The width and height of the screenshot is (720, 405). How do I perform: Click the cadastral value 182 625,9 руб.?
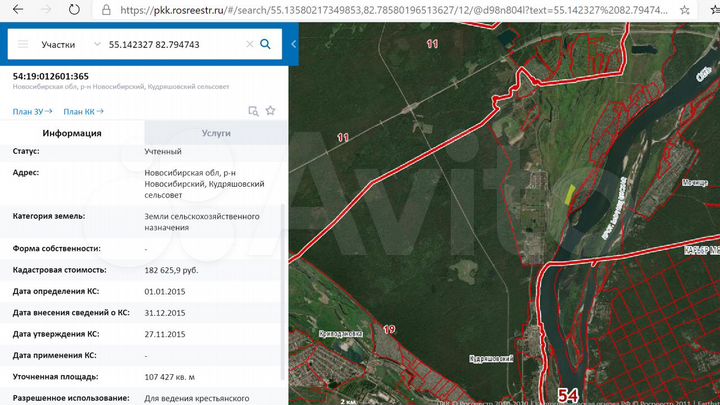pos(171,270)
